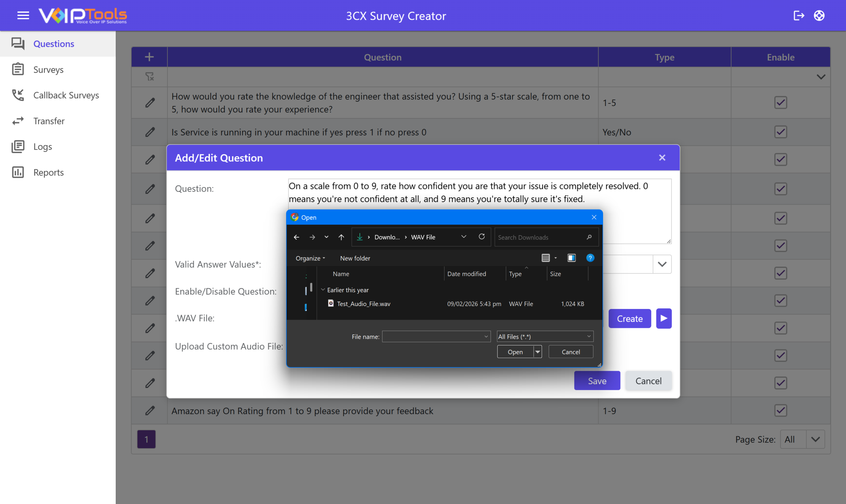Click New folder in the file dialog

pos(355,258)
